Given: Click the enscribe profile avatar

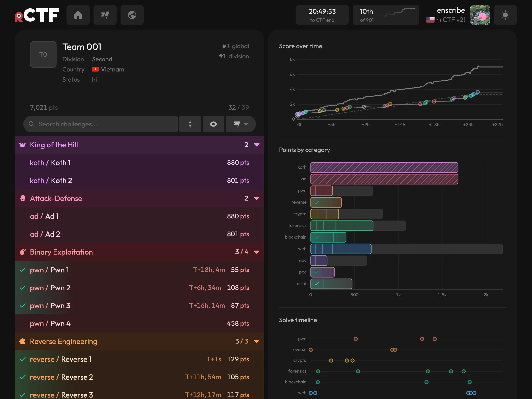Looking at the screenshot, I should [480, 15].
